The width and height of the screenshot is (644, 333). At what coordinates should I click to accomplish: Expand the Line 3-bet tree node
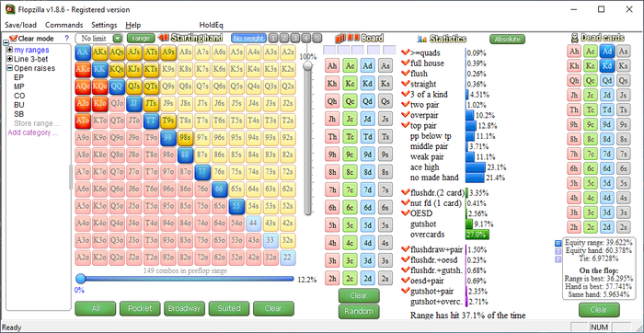pyautogui.click(x=10, y=59)
